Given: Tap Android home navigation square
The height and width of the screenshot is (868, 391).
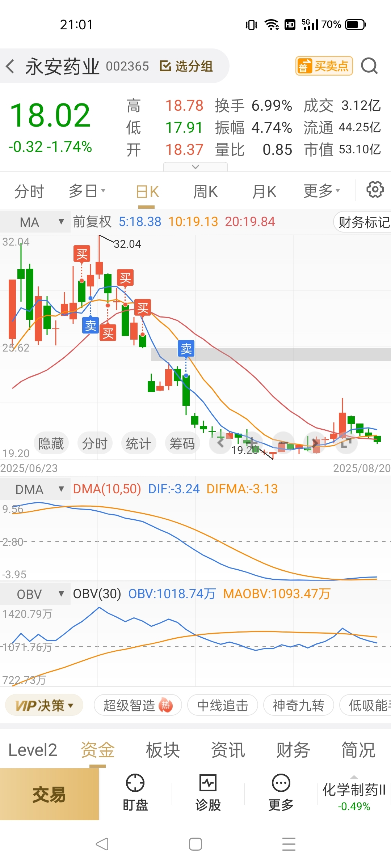Looking at the screenshot, I should tap(195, 844).
